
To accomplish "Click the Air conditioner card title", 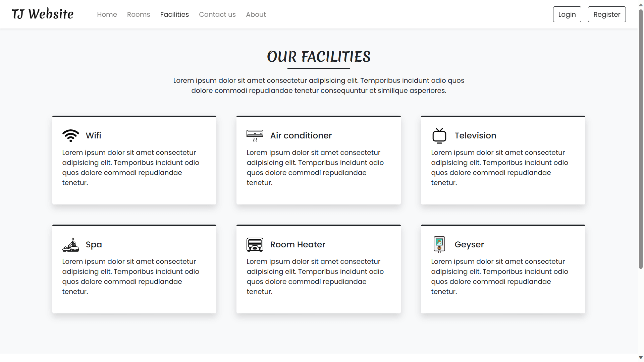I will pyautogui.click(x=301, y=135).
